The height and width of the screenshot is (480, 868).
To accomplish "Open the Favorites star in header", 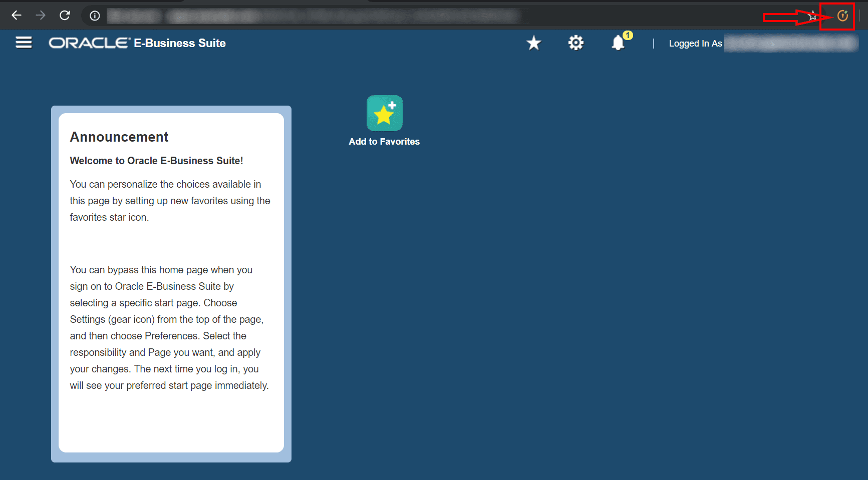I will (534, 43).
